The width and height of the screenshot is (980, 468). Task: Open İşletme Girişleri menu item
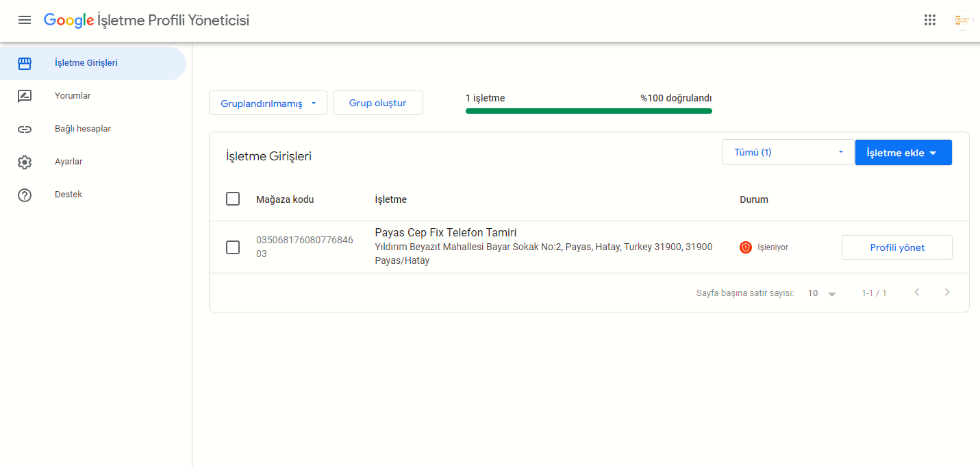(x=93, y=63)
